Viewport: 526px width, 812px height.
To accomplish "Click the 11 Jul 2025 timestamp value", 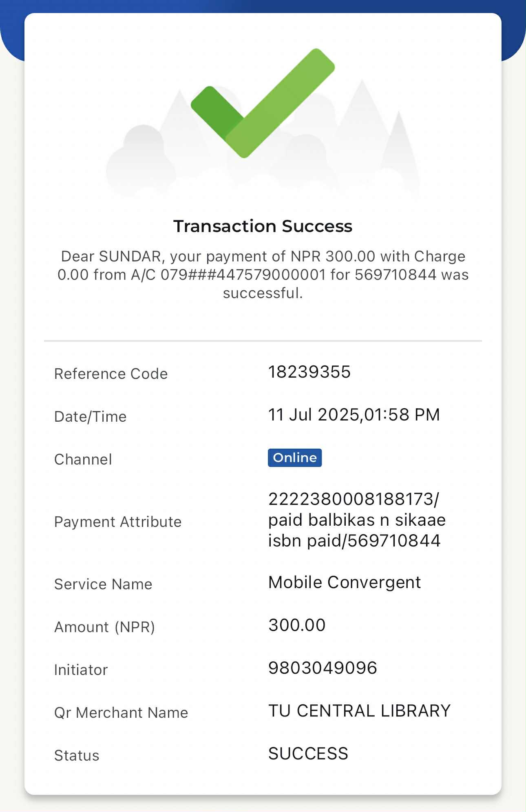I will click(354, 415).
